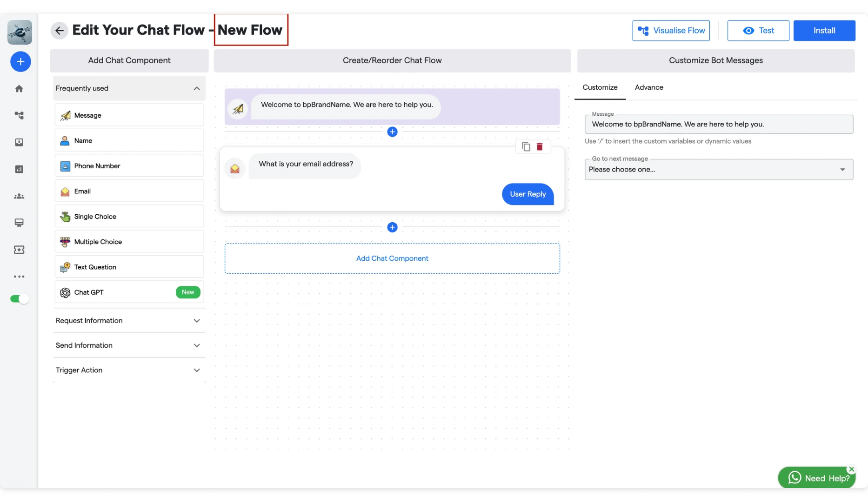Click the Visualise Flow button
Image resolution: width=868 pixels, height=502 pixels.
[671, 31]
